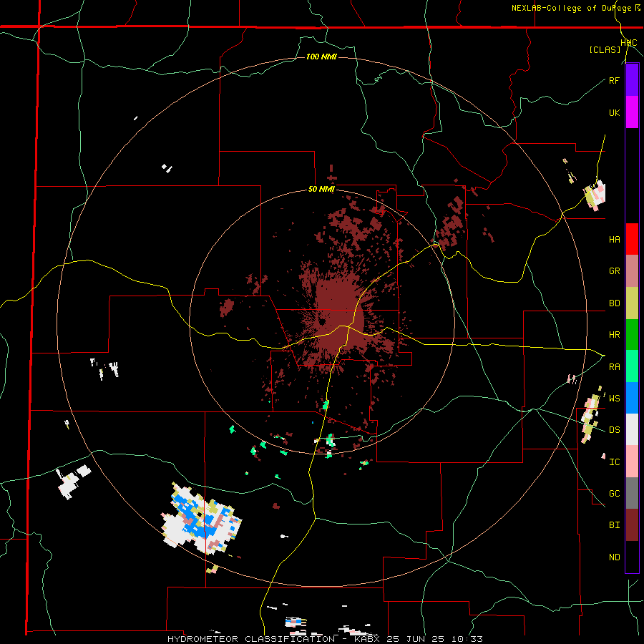Click the HA red legend swatch
Image resolution: width=644 pixels, height=644 pixels.
pos(632,239)
